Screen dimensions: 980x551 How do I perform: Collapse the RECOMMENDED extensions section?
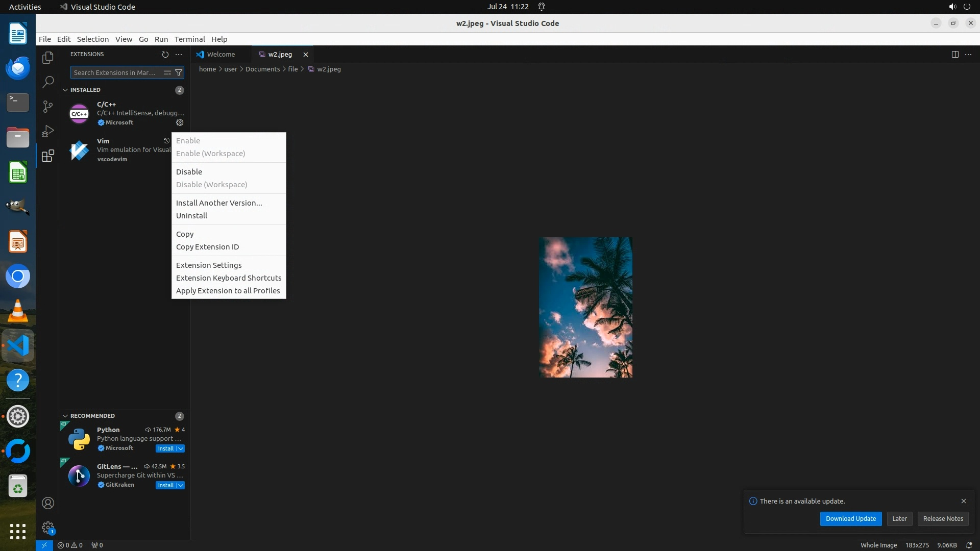click(65, 416)
